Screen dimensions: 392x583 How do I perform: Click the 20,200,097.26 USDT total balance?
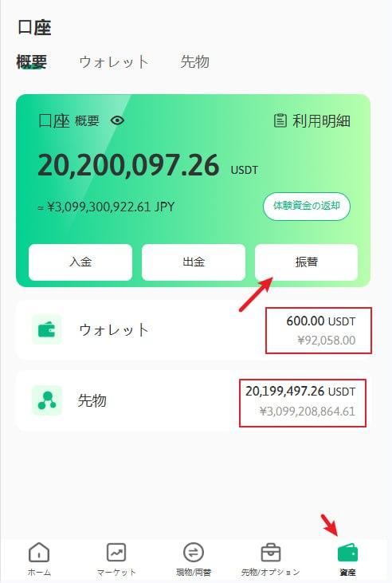coord(147,165)
